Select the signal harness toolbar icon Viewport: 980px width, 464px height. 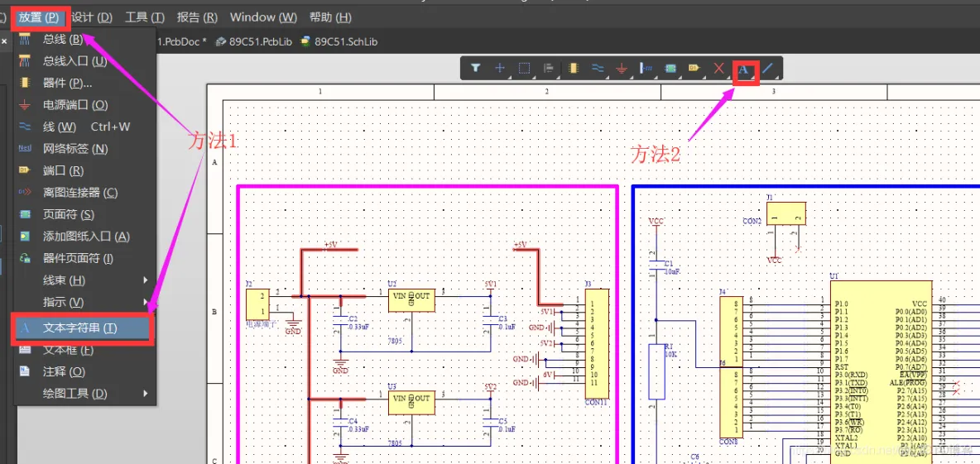pyautogui.click(x=646, y=68)
